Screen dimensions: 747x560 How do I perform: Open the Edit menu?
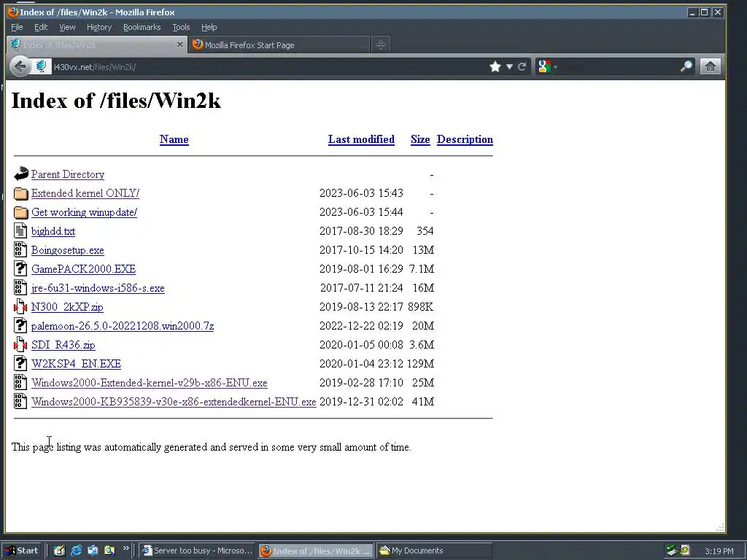41,27
